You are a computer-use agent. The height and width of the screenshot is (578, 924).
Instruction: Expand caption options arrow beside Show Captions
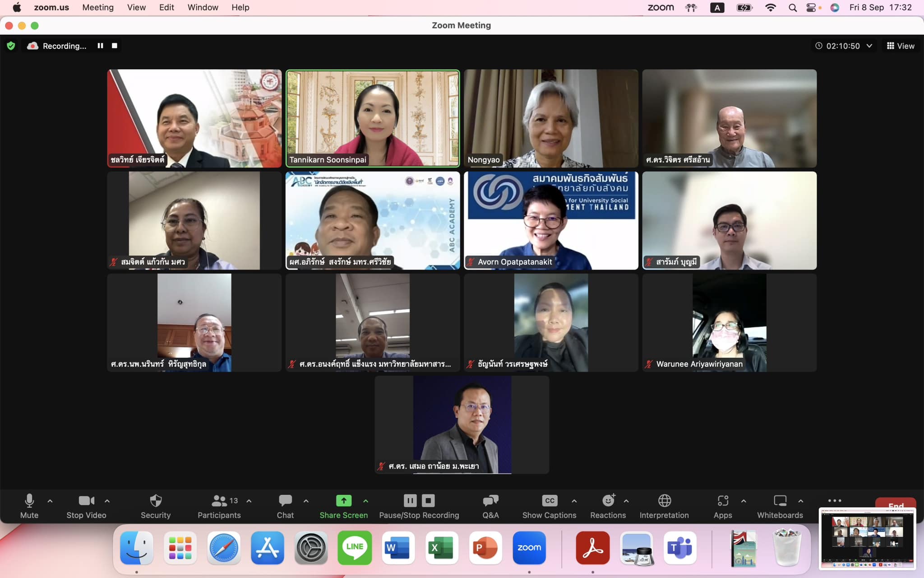[574, 501]
